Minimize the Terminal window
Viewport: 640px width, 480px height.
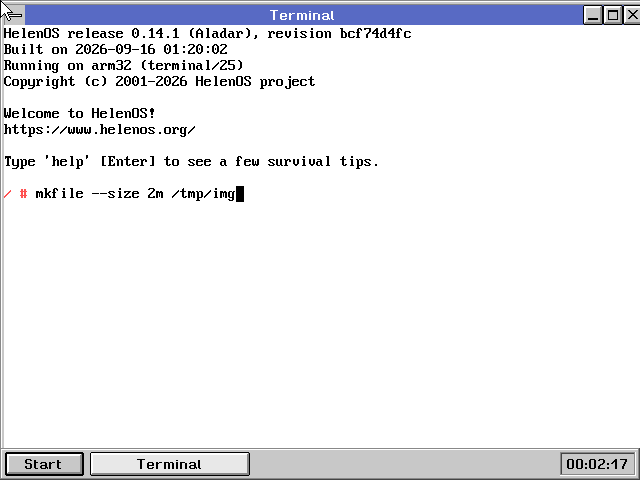click(593, 15)
